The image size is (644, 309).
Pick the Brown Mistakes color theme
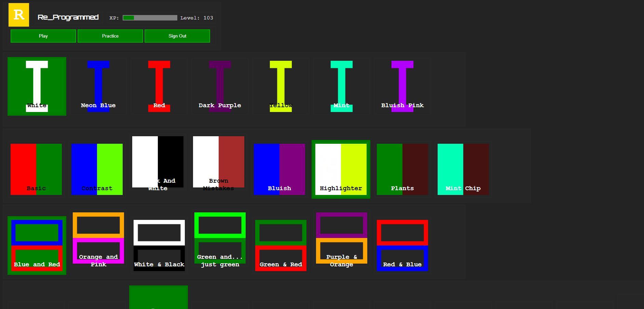pos(219,162)
